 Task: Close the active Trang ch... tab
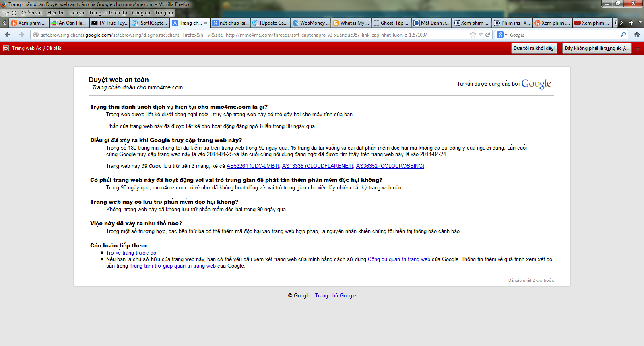[x=206, y=23]
